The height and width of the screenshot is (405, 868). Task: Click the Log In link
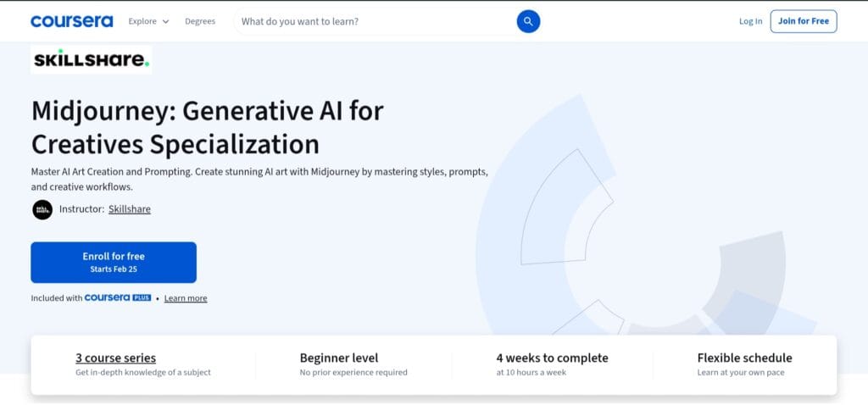pos(751,21)
